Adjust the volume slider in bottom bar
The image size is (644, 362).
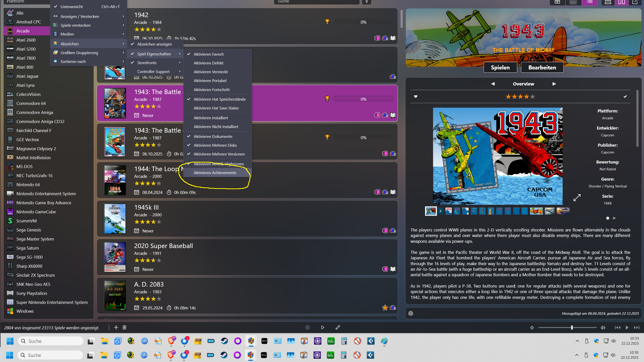pyautogui.click(x=572, y=327)
